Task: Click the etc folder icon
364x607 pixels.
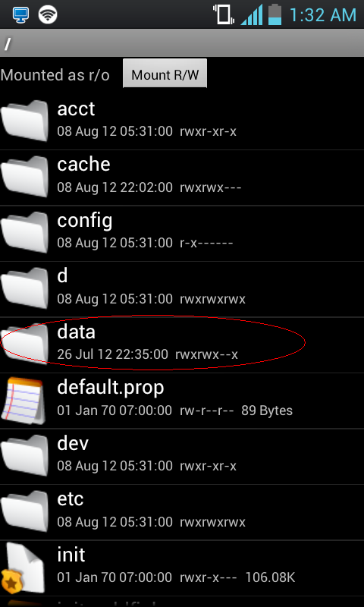Action: coord(24,511)
